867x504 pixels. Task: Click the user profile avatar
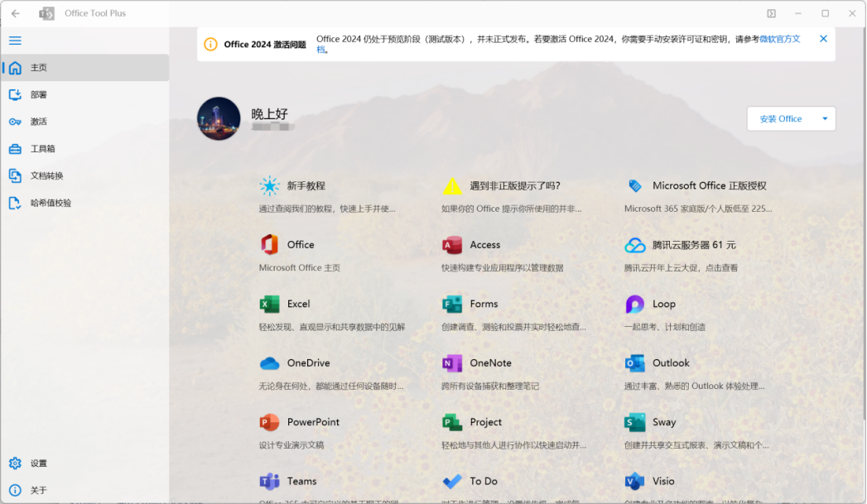click(x=219, y=119)
